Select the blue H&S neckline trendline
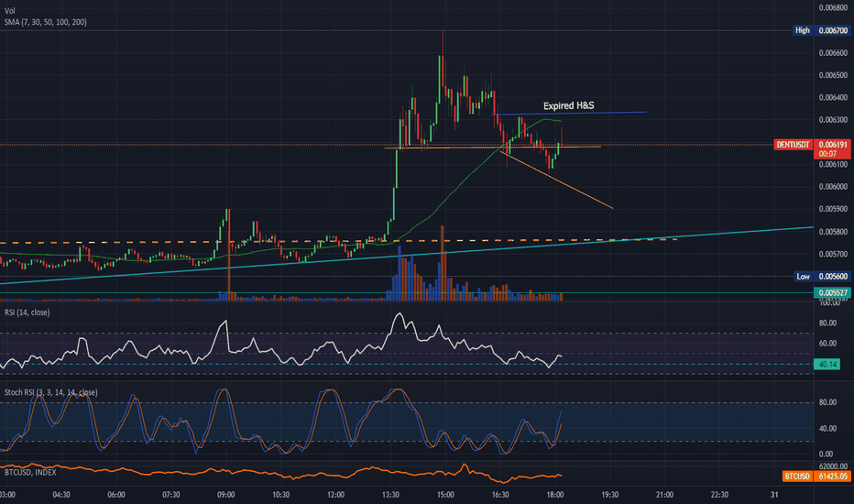 569,114
